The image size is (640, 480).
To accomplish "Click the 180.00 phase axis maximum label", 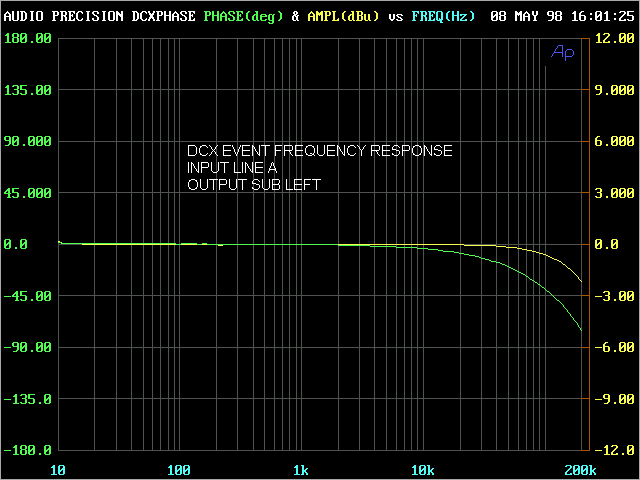I will [x=28, y=38].
